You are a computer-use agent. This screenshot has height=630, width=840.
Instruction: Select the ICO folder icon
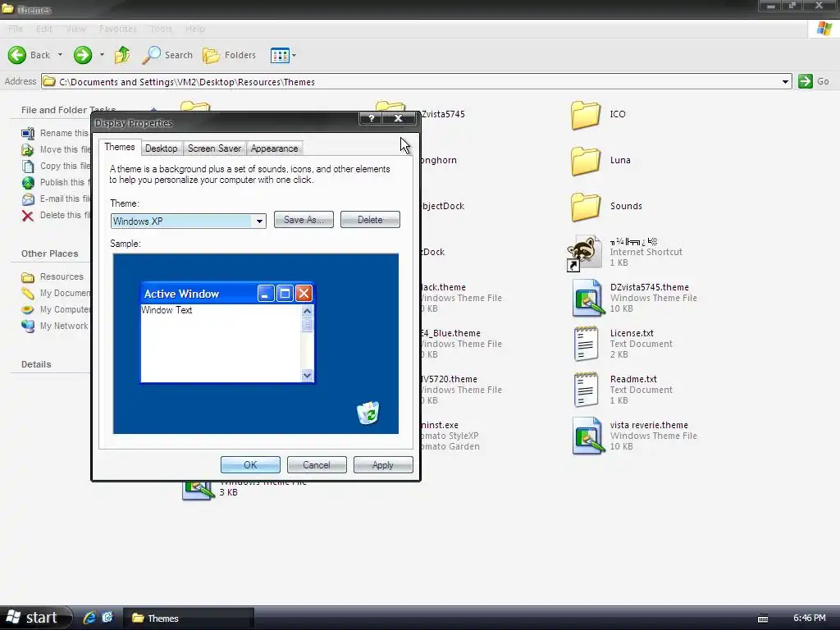coord(586,115)
